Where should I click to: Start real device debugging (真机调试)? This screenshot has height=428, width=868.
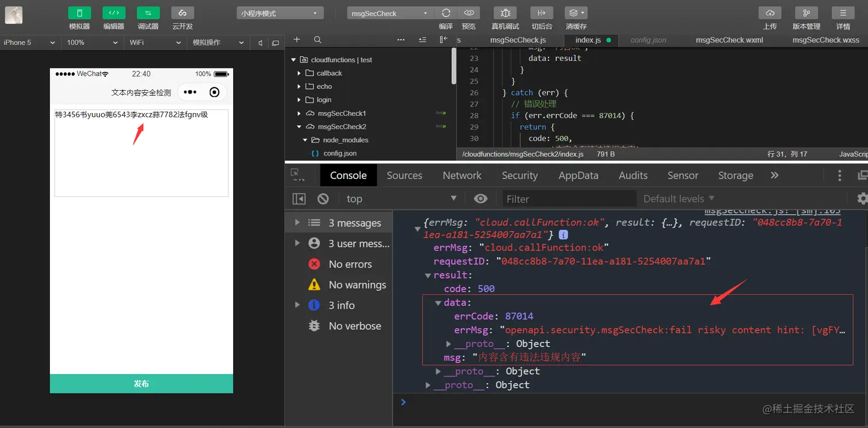coord(505,13)
